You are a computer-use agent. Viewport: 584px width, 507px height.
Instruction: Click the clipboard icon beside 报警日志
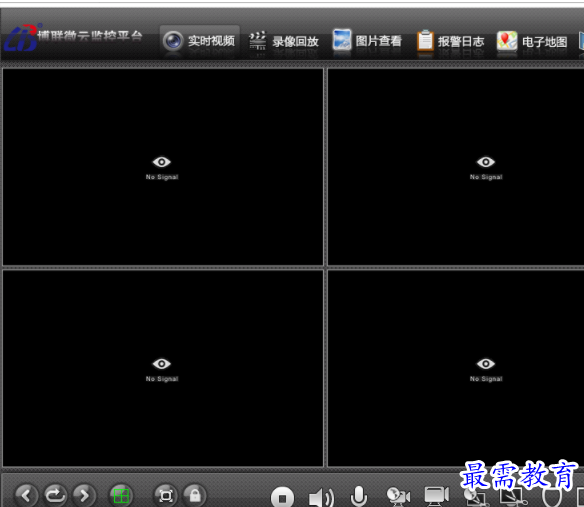point(425,40)
